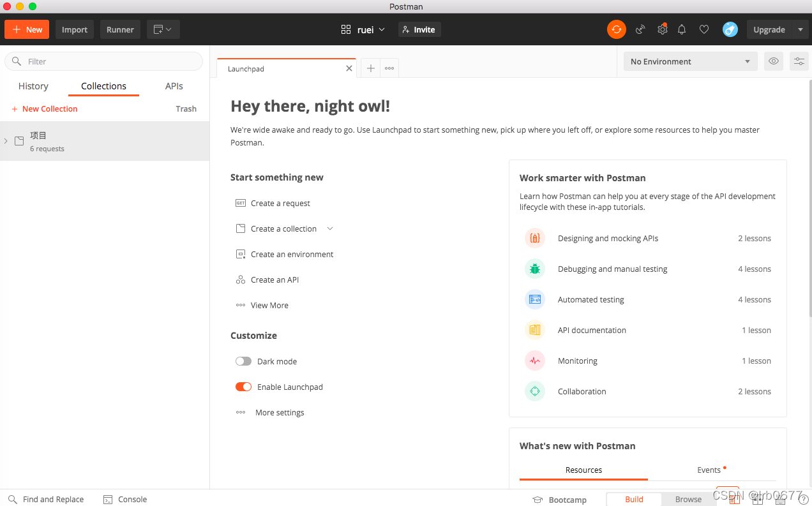
Task: Open the settings gear icon
Action: point(663,29)
